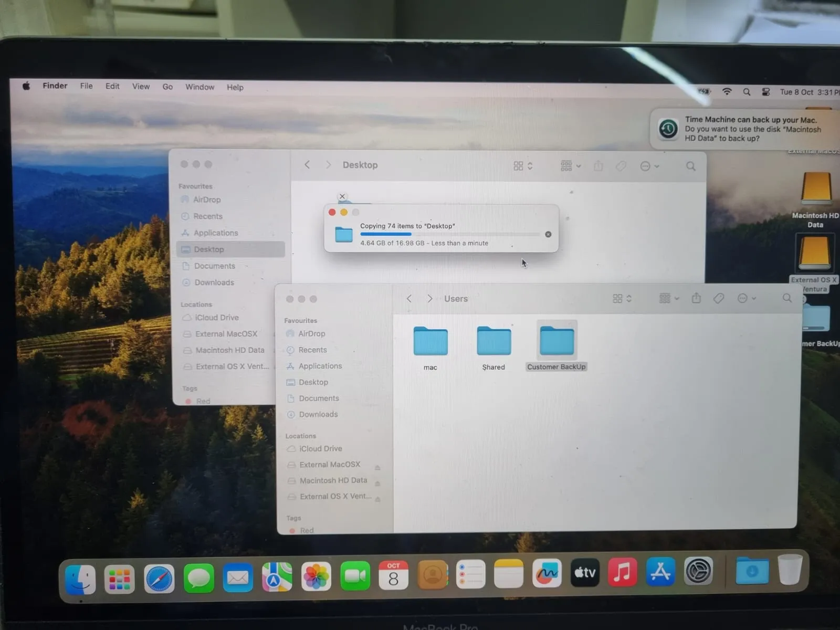This screenshot has width=840, height=630.
Task: Open group-by options in Desktop window
Action: pyautogui.click(x=571, y=166)
